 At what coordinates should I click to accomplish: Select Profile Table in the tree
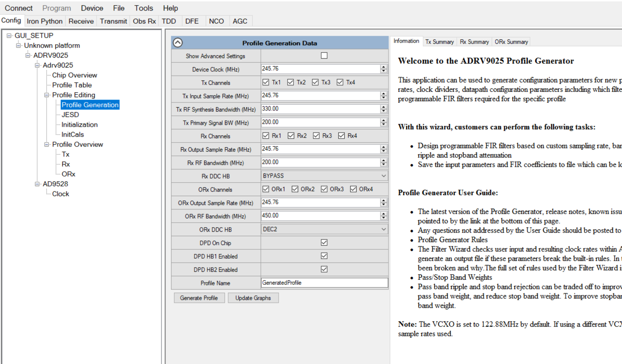pyautogui.click(x=72, y=85)
